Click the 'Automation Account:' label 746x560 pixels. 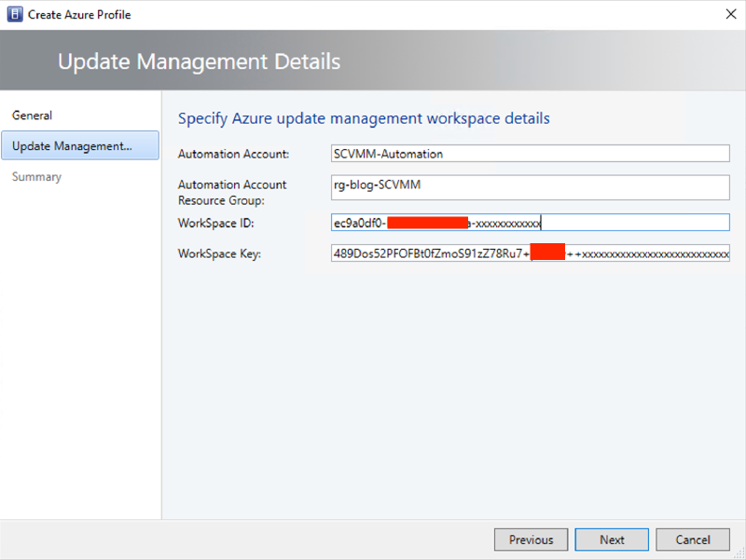point(233,154)
